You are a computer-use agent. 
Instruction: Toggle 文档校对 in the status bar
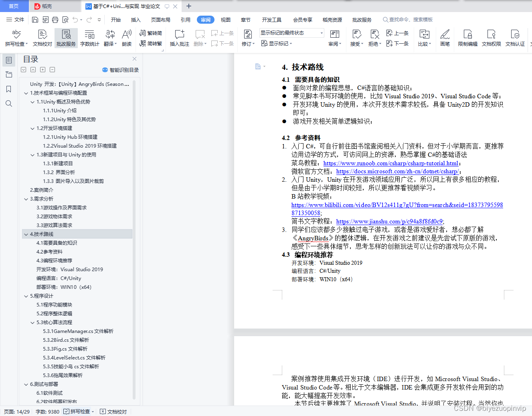coord(113,412)
